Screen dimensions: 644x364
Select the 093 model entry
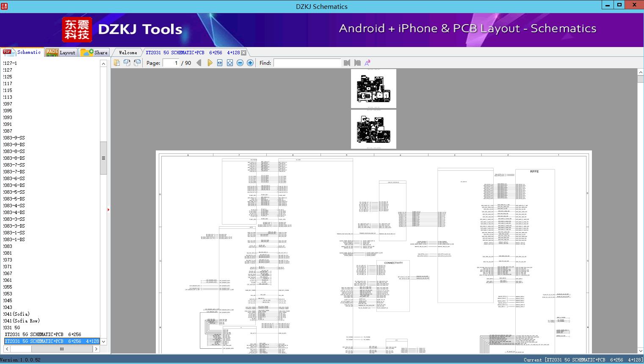[8, 117]
